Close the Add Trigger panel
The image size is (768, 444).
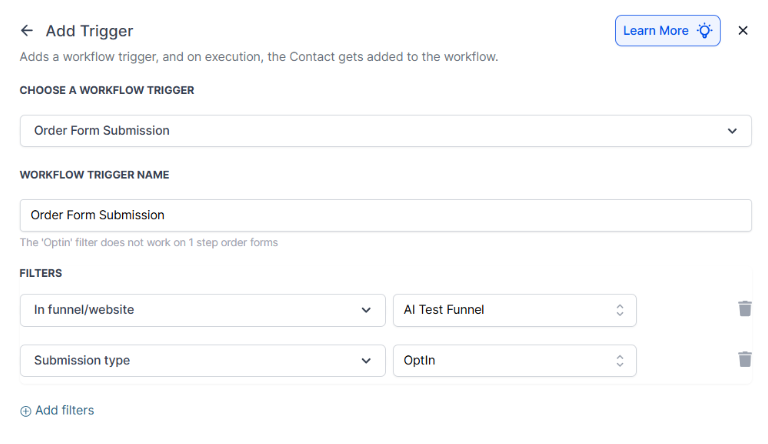(743, 31)
